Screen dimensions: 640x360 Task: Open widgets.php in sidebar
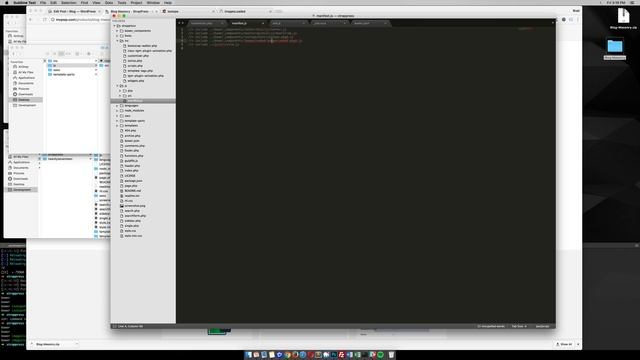click(x=136, y=81)
